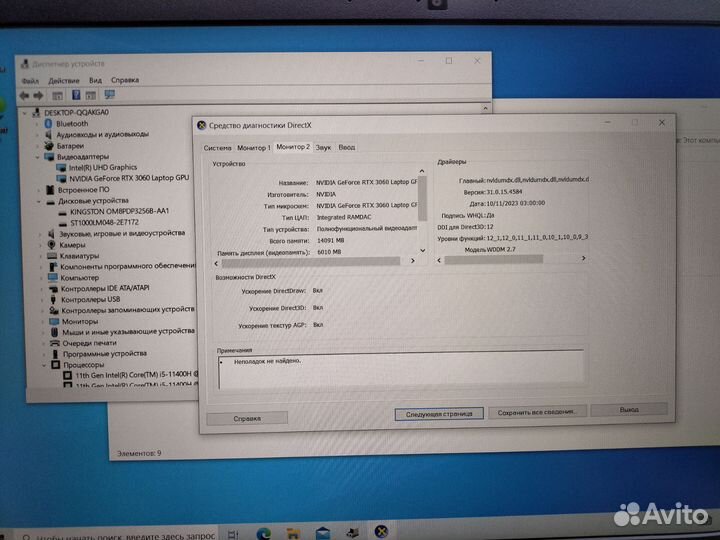This screenshot has width=720, height=540.
Task: Open File Explorer from the taskbar
Action: [293, 533]
